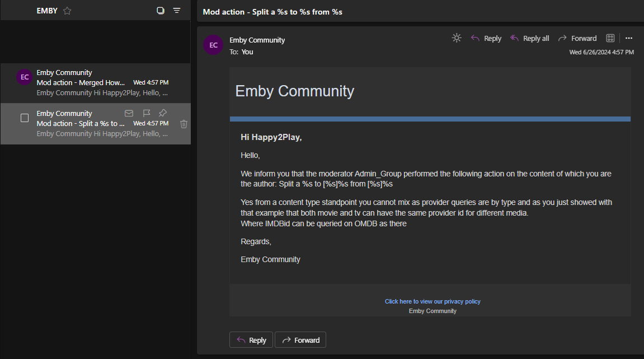Image resolution: width=644 pixels, height=359 pixels.
Task: Open the apps grid icon in header
Action: tap(610, 38)
